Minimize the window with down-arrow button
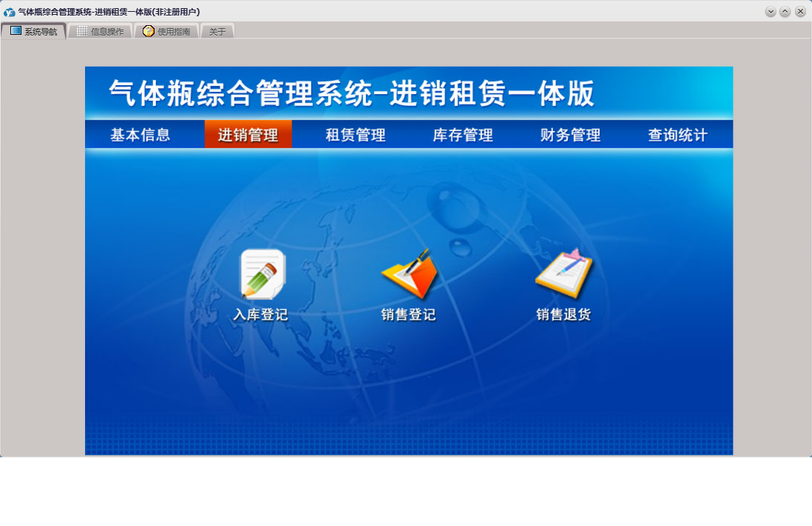 click(771, 12)
